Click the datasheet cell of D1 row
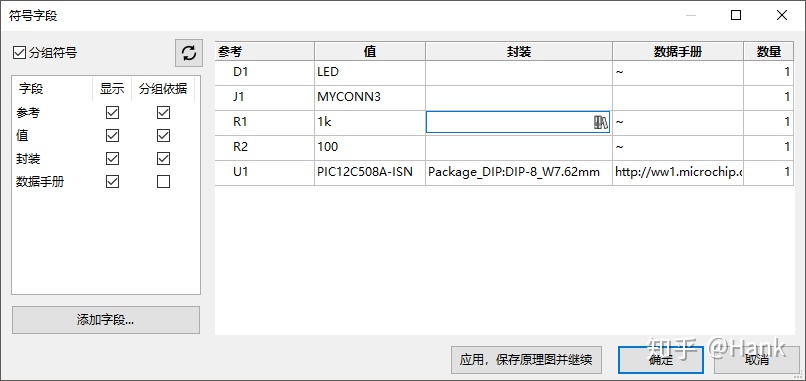Image resolution: width=806 pixels, height=381 pixels. click(677, 72)
